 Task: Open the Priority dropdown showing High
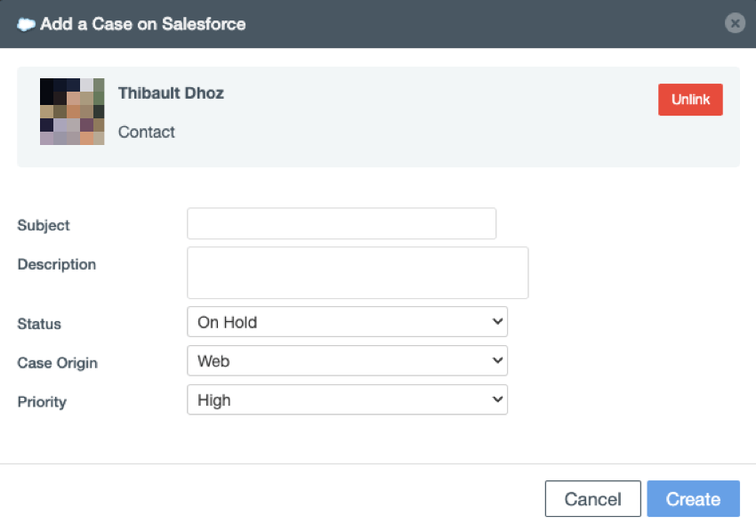click(x=347, y=399)
